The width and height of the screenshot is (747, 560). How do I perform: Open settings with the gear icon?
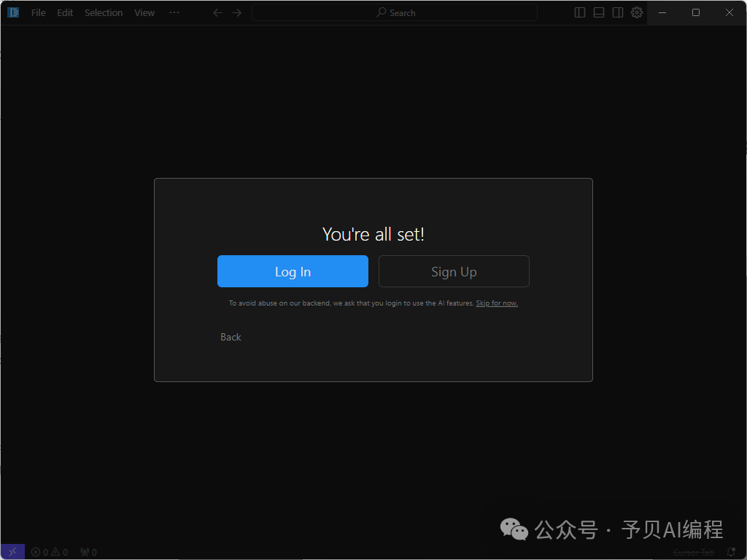[x=637, y=12]
